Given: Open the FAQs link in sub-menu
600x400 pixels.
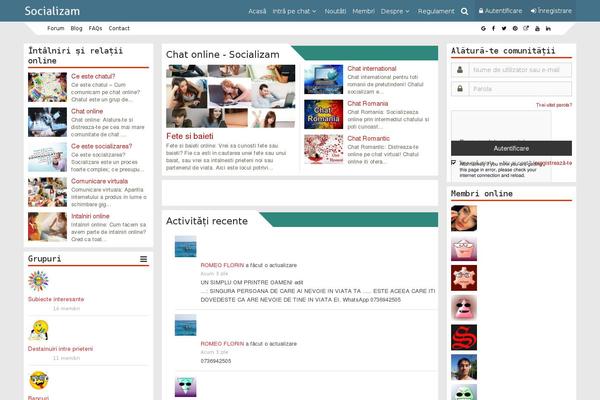Looking at the screenshot, I should (x=95, y=28).
